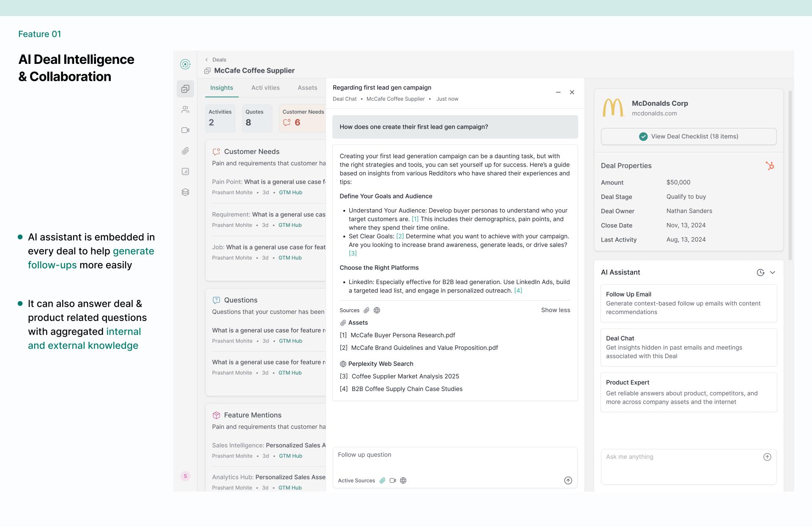Open contacts icon in left sidebar
Screen dimensions: 812x527
185,110
